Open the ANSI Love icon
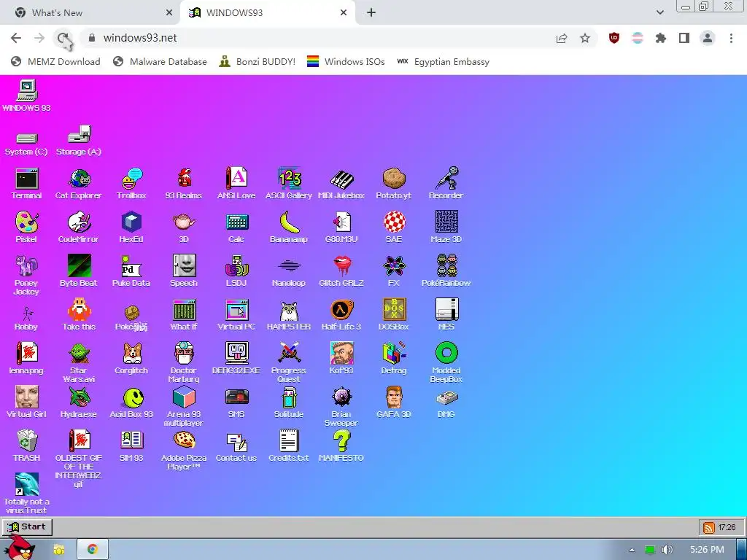747x560 pixels. 236,183
